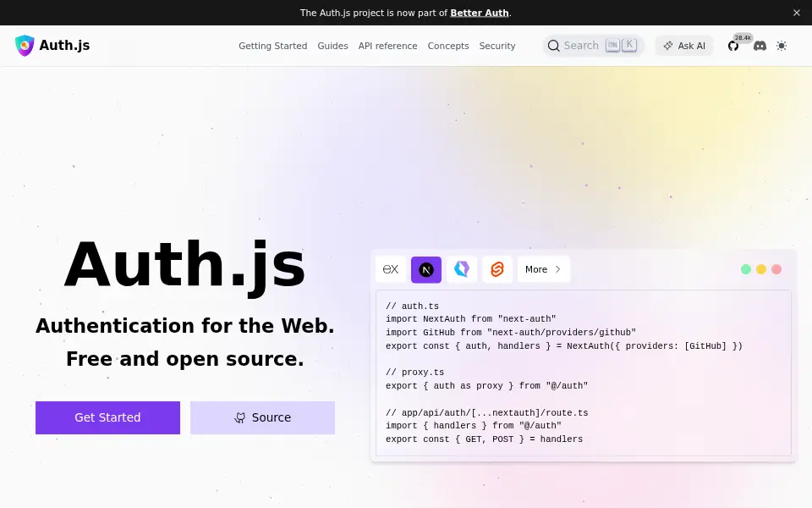Click the sparkle icon on Ask AI

point(668,46)
